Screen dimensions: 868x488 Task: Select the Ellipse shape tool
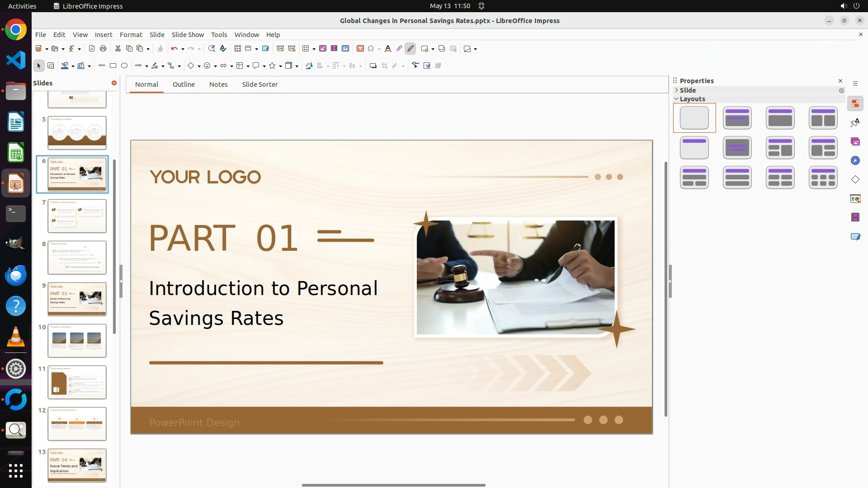click(x=124, y=66)
